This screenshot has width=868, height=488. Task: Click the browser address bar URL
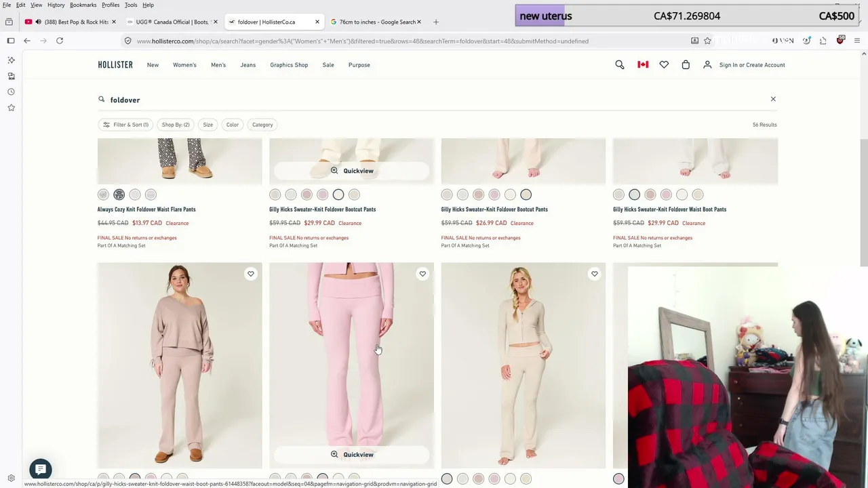click(x=363, y=41)
